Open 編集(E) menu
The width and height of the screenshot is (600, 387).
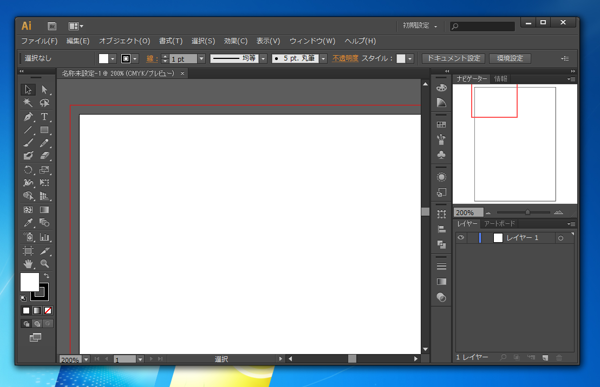[x=78, y=41]
